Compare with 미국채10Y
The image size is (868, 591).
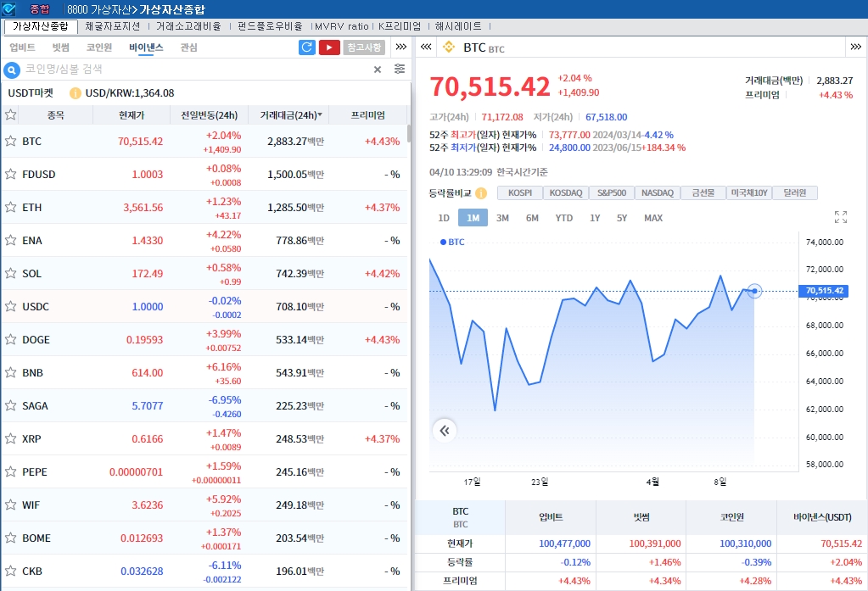(x=749, y=192)
